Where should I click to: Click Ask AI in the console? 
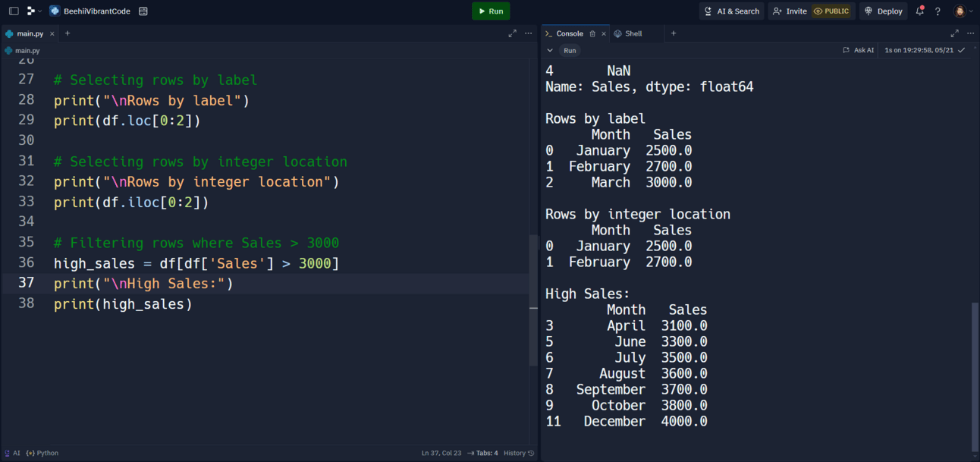[859, 50]
